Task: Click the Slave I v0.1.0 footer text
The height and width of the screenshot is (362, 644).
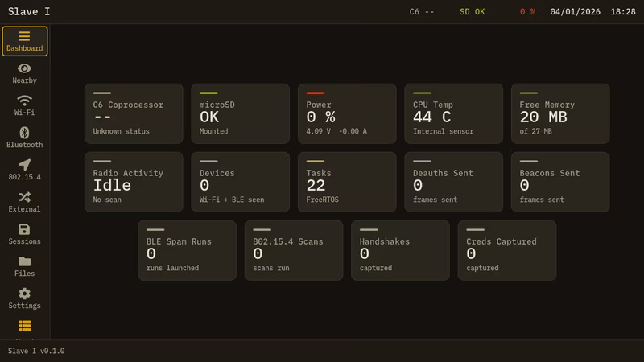Action: pos(36,351)
